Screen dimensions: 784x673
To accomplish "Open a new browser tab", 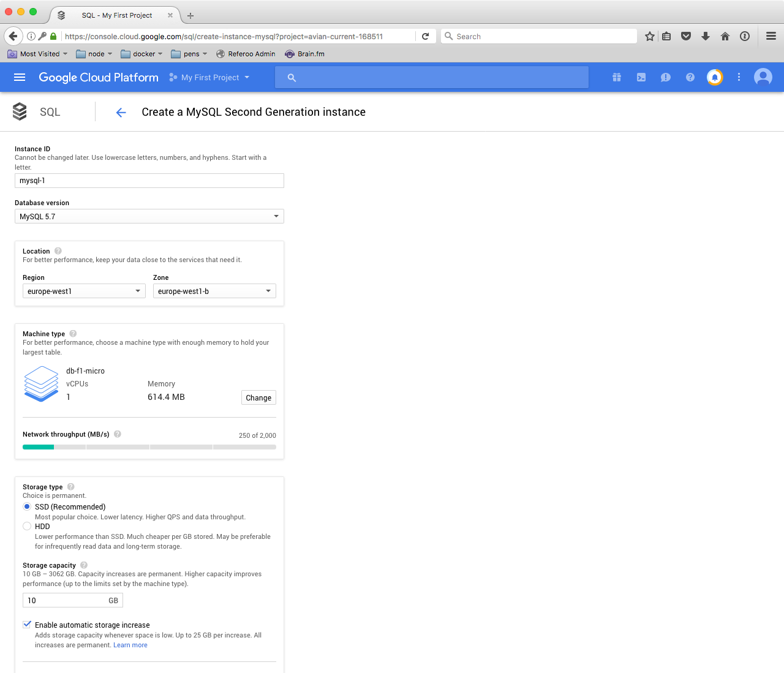I will [190, 15].
